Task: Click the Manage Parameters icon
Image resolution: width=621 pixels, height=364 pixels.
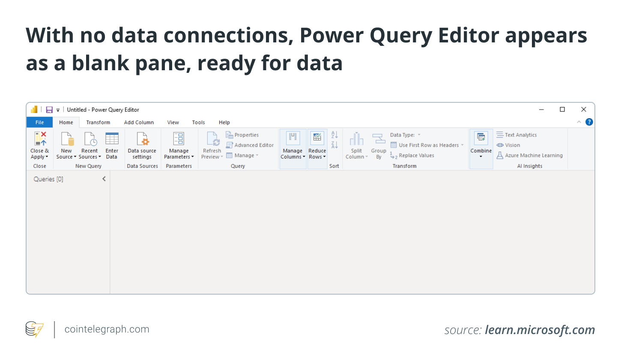Action: (179, 139)
